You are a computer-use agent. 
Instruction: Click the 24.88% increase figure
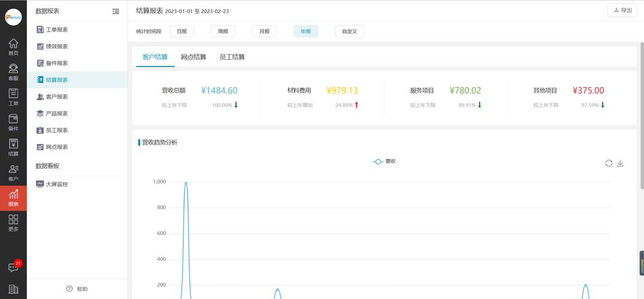pos(344,105)
